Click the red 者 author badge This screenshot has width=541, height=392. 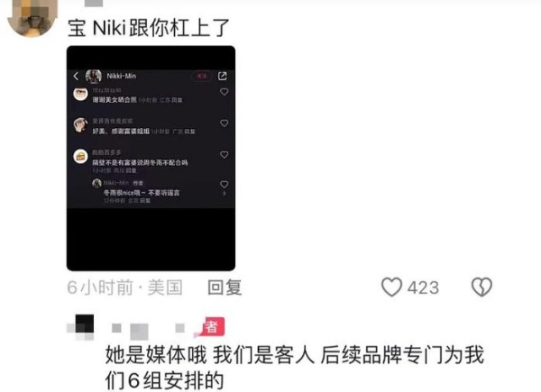coord(212,326)
